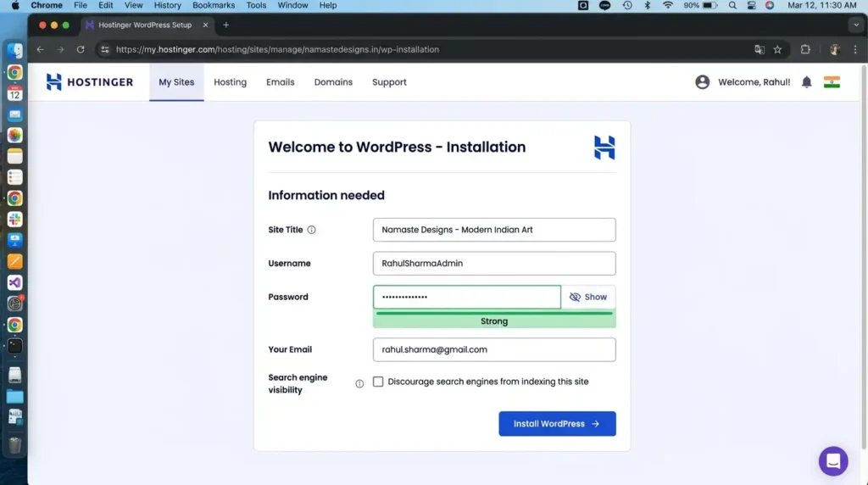Open the Apple menu
This screenshot has width=868, height=485.
point(15,5)
